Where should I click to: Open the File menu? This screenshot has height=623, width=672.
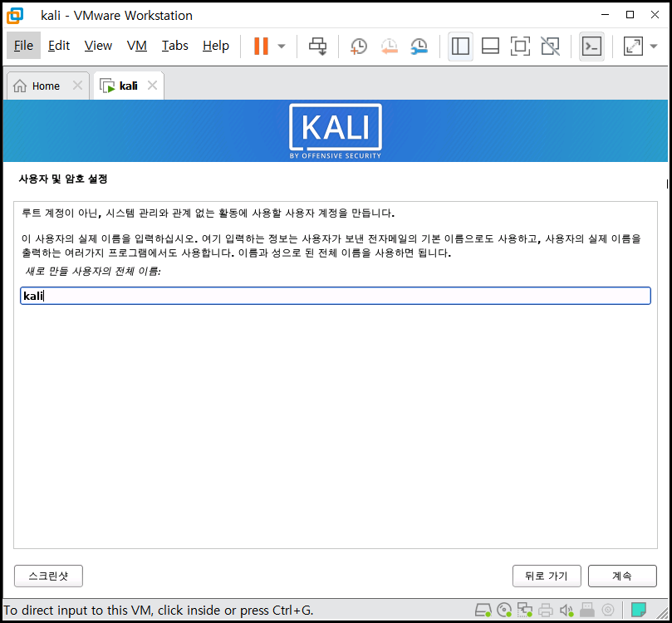[x=23, y=46]
